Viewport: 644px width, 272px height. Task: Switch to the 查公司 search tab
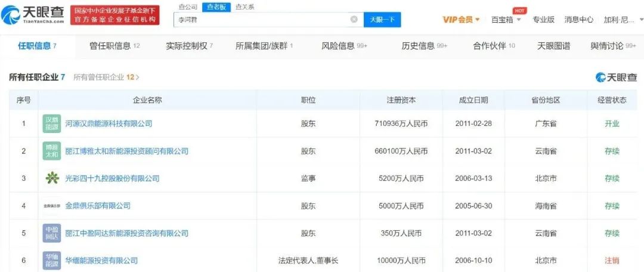pos(188,7)
